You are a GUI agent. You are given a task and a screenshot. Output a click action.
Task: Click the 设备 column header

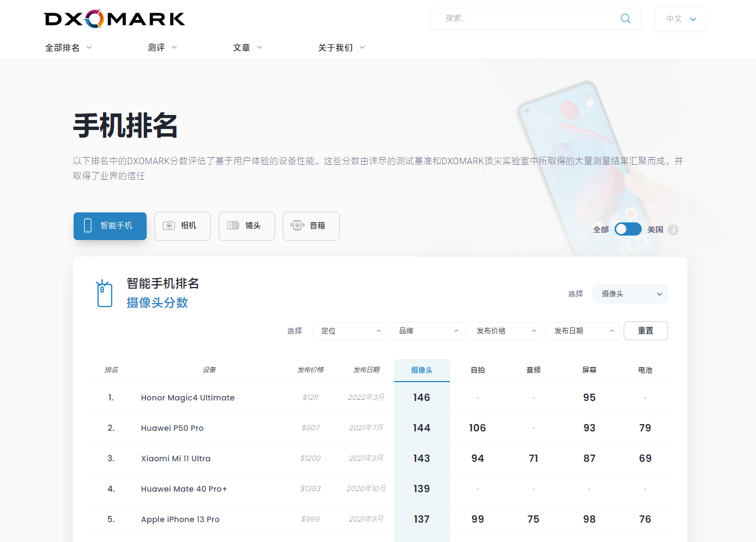coord(209,370)
